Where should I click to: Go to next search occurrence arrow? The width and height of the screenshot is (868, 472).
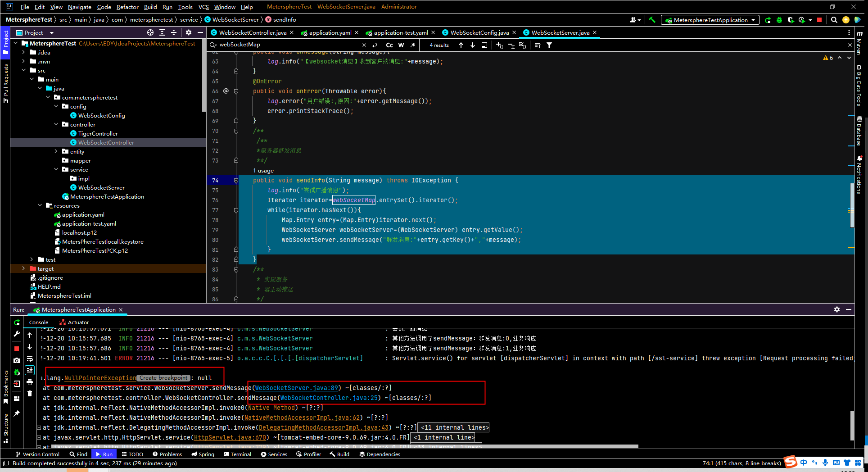[x=473, y=45]
